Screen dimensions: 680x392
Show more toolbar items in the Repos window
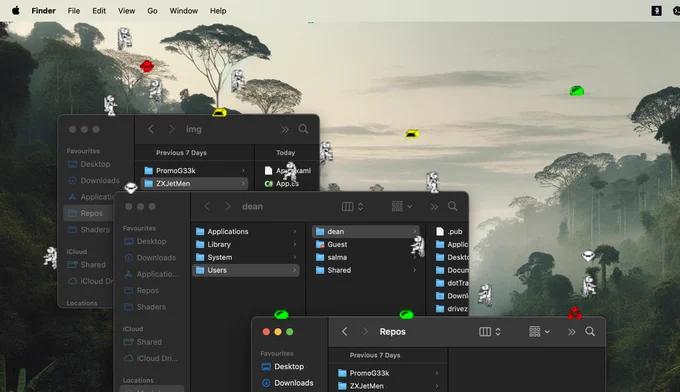click(572, 332)
